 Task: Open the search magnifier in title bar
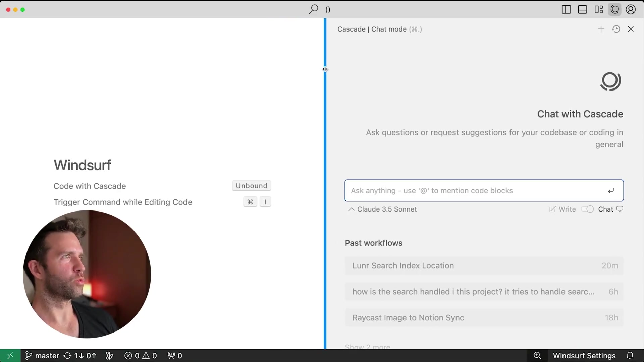click(313, 9)
